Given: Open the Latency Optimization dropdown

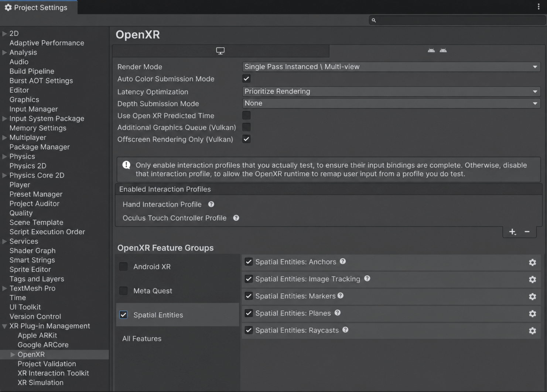Looking at the screenshot, I should tap(391, 92).
